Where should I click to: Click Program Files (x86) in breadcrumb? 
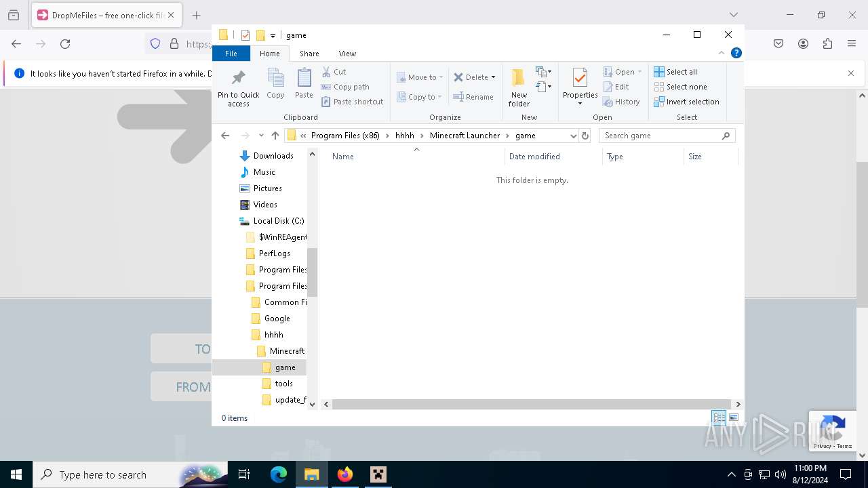point(345,136)
